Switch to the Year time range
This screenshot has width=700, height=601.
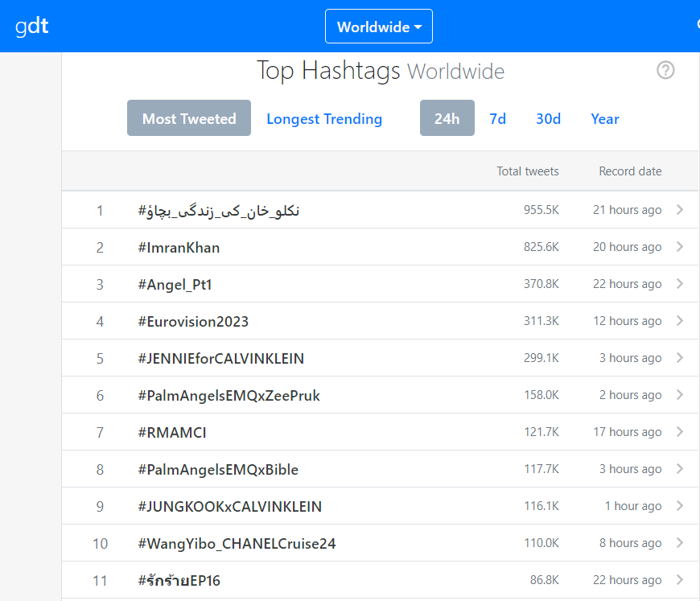pyautogui.click(x=605, y=119)
